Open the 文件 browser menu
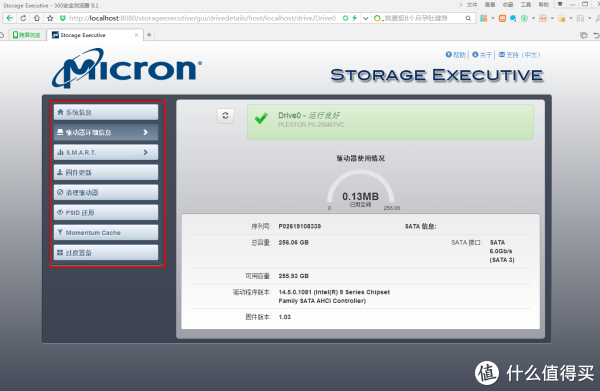 472,5
